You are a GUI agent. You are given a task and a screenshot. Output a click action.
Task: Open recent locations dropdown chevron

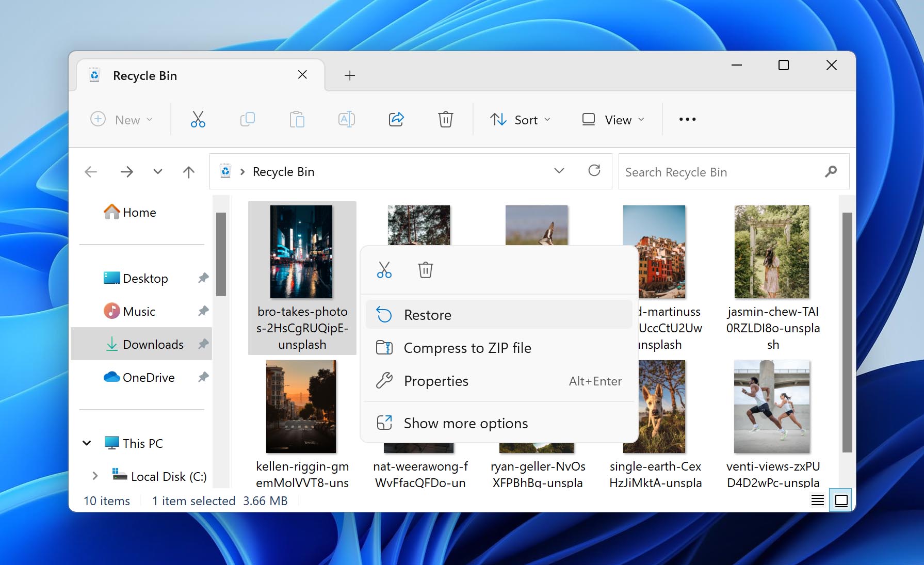[158, 172]
